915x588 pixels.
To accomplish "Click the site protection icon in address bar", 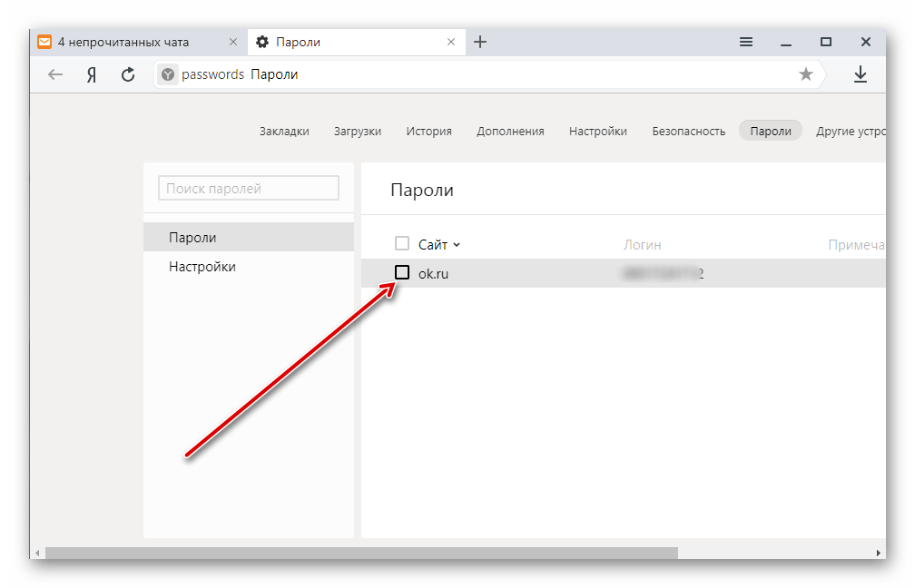I will 167,74.
